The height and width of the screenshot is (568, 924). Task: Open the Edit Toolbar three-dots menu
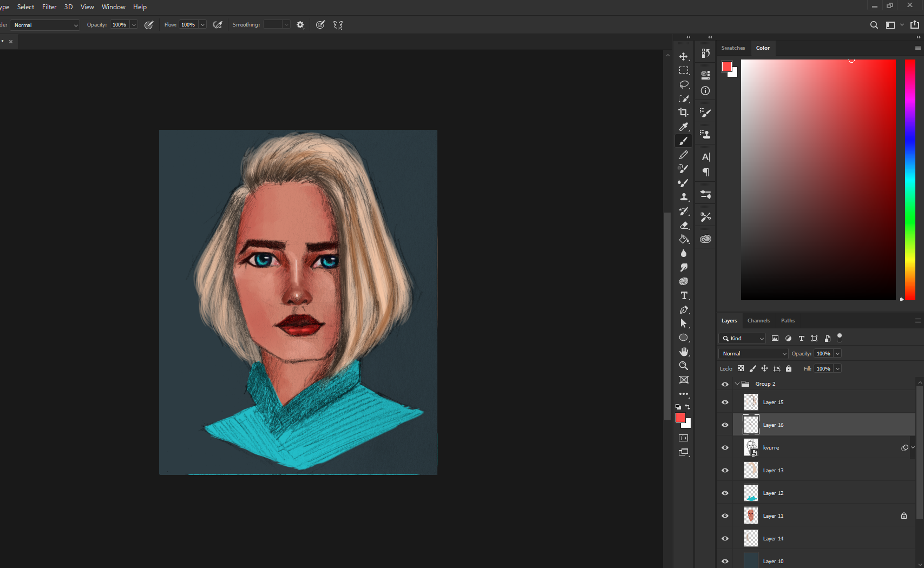tap(684, 394)
